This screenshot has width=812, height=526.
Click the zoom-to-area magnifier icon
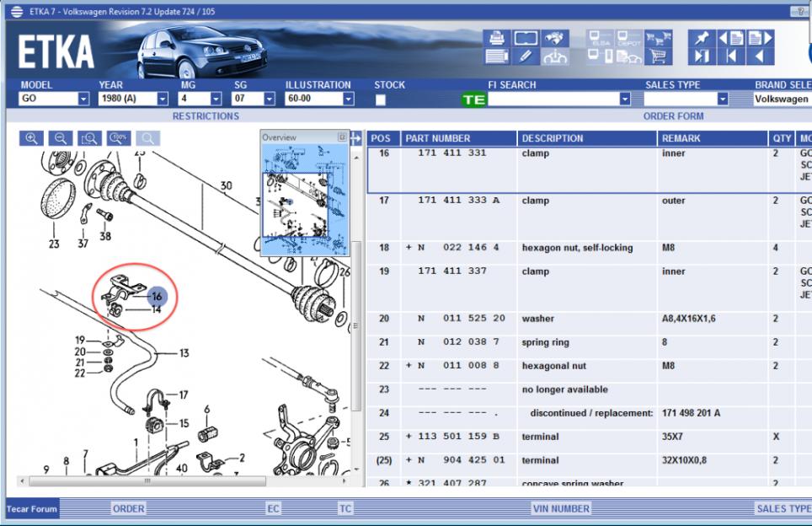89,138
